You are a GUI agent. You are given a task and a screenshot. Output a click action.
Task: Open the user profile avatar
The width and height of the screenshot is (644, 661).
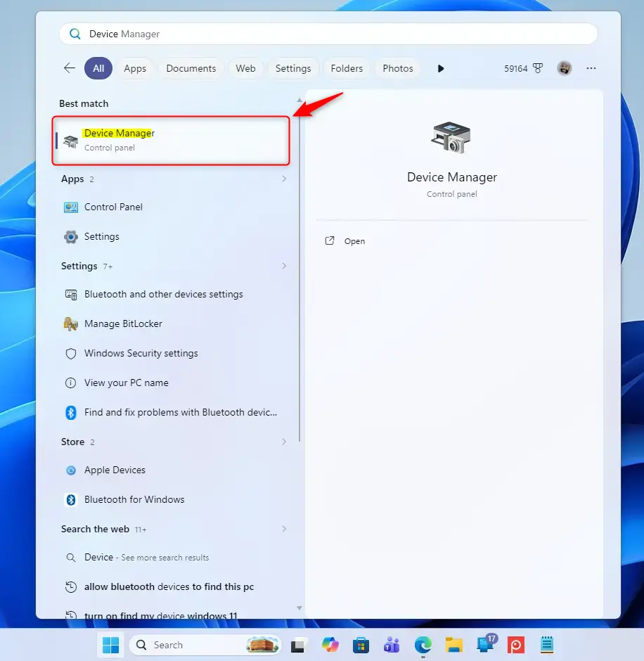pos(564,68)
